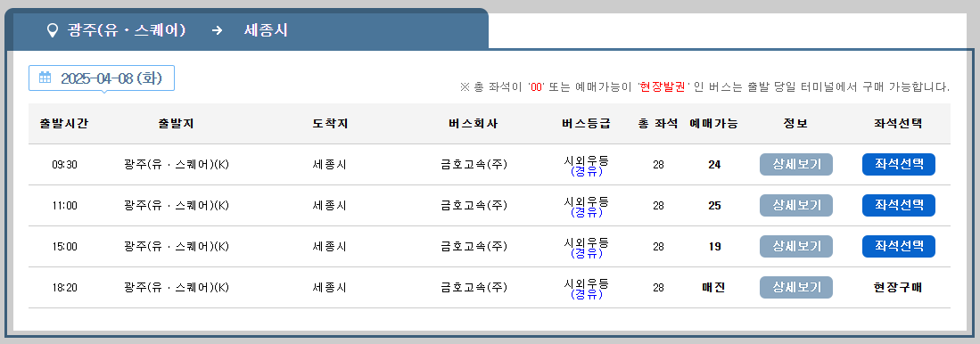Click the 출발지 column header
Screen dimensions: 980x344
coord(177,124)
